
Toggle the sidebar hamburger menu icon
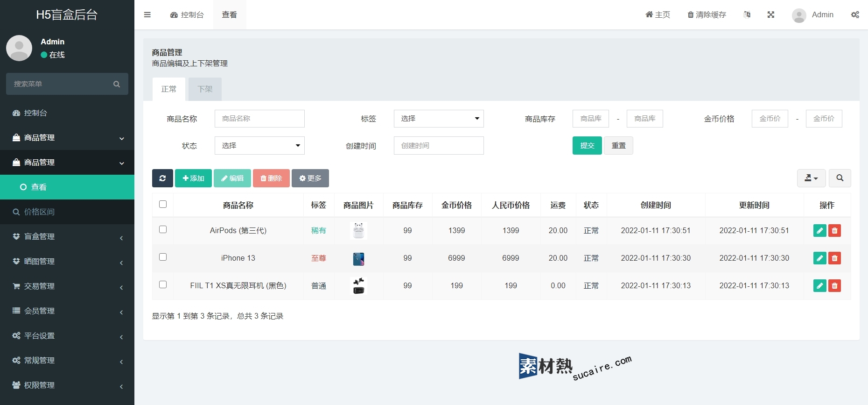click(x=147, y=14)
